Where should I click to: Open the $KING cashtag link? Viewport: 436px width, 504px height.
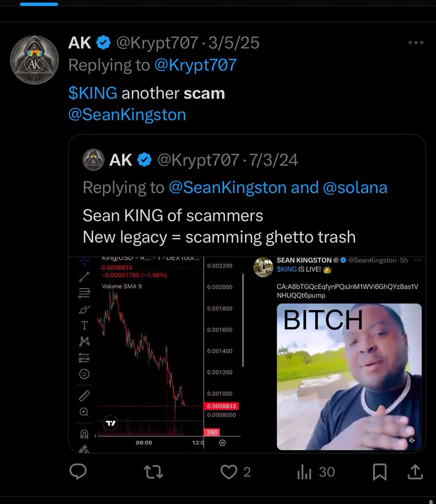[92, 93]
